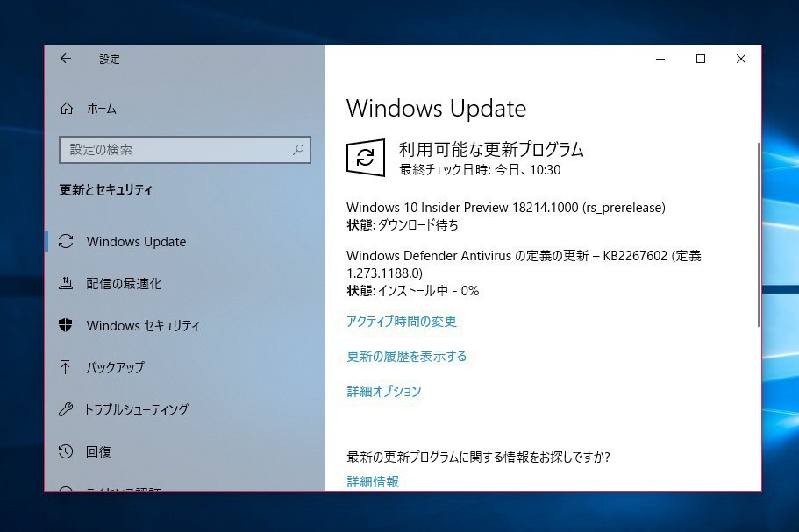Screen dimensions: 799x532
Task: Click the バックアップ upload arrow icon
Action: 66,367
